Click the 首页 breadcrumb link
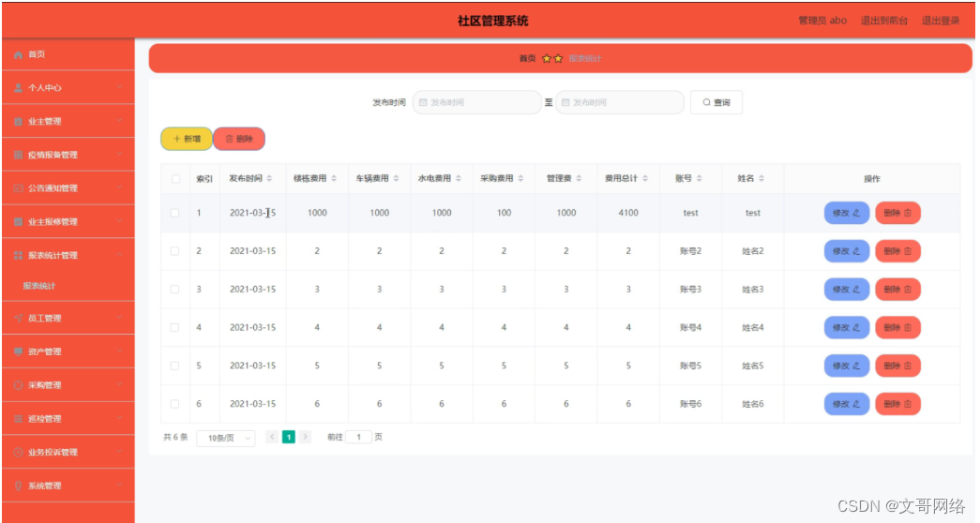This screenshot has width=980, height=523. pyautogui.click(x=527, y=58)
